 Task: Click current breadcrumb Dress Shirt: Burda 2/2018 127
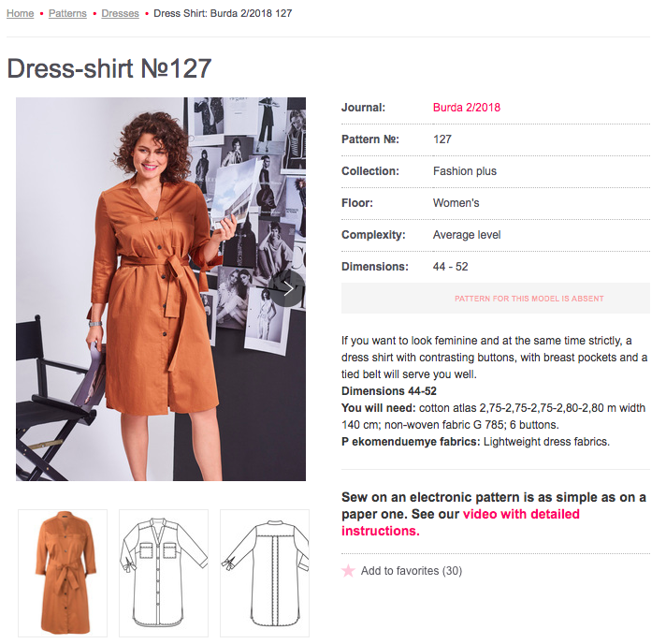tap(223, 13)
